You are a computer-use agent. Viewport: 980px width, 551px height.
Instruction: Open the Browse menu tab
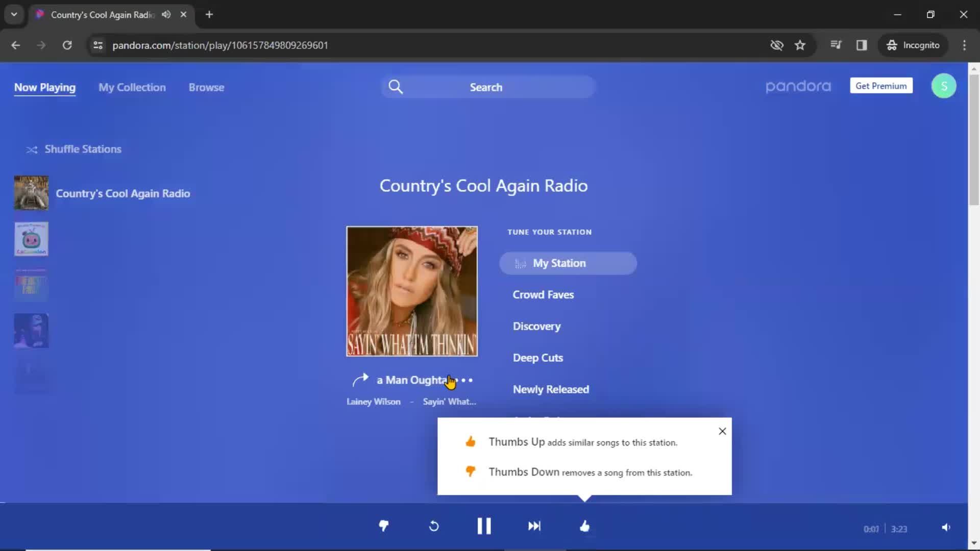point(206,87)
